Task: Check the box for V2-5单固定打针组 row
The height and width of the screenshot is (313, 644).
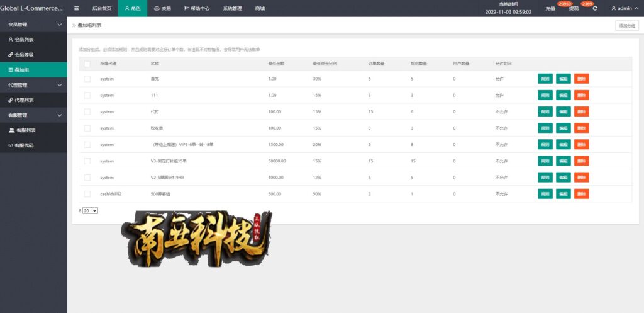Action: coord(87,177)
